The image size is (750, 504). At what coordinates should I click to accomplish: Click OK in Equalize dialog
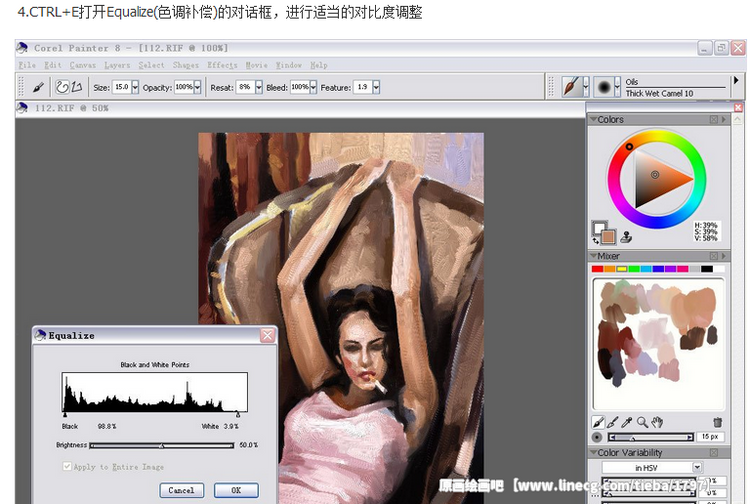(236, 490)
